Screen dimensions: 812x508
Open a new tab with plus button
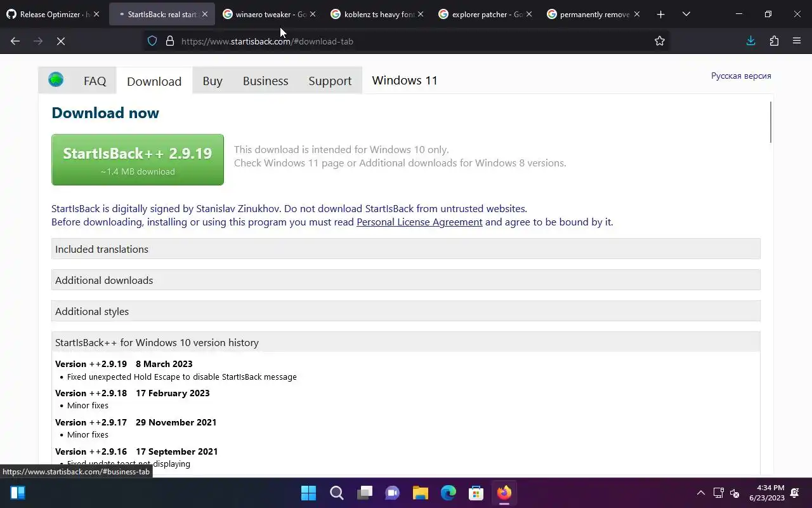pyautogui.click(x=660, y=14)
